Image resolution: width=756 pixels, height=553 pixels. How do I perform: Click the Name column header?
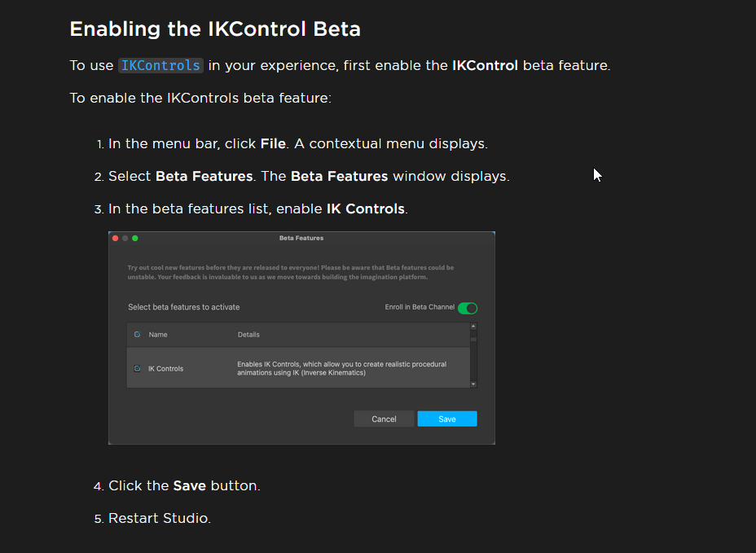(158, 335)
